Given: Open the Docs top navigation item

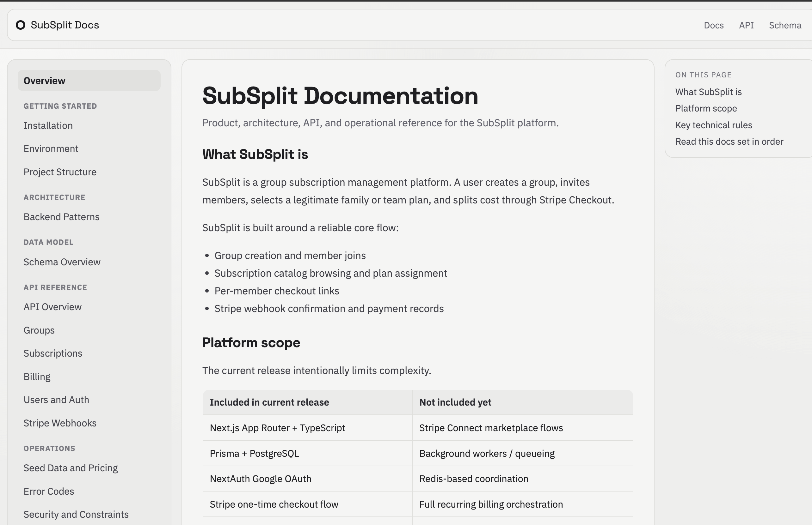Looking at the screenshot, I should point(713,25).
